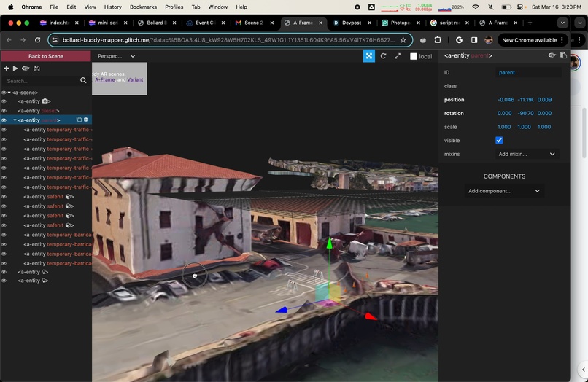
Task: Open the Profiles menu
Action: click(174, 7)
